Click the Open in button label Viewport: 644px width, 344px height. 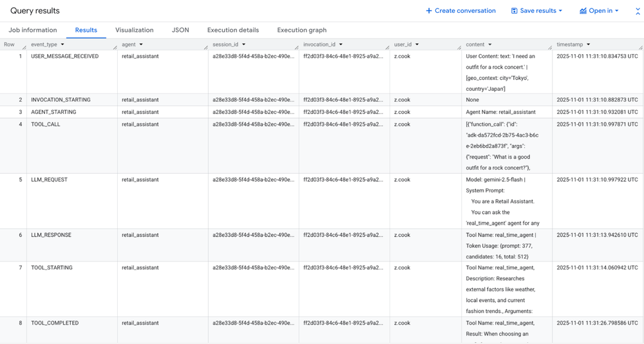[x=600, y=11]
